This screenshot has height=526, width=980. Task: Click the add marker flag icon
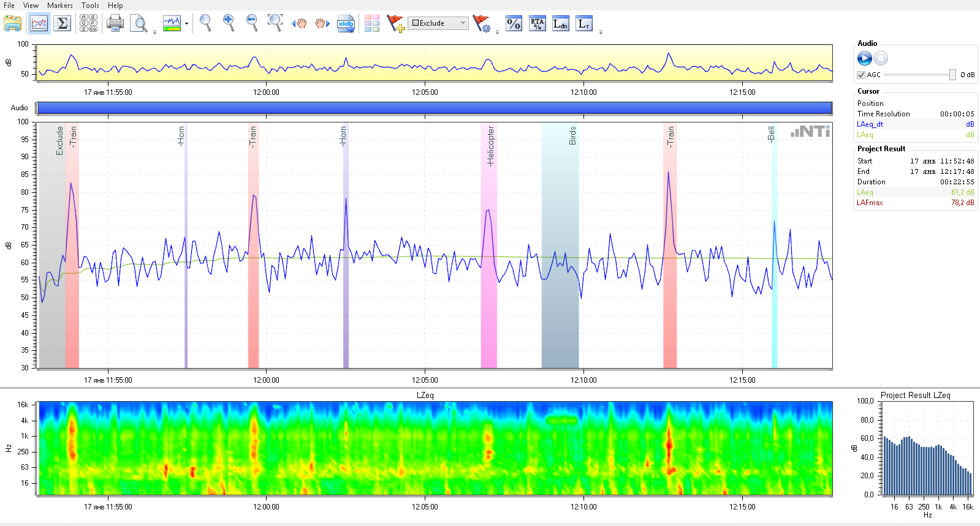click(396, 24)
